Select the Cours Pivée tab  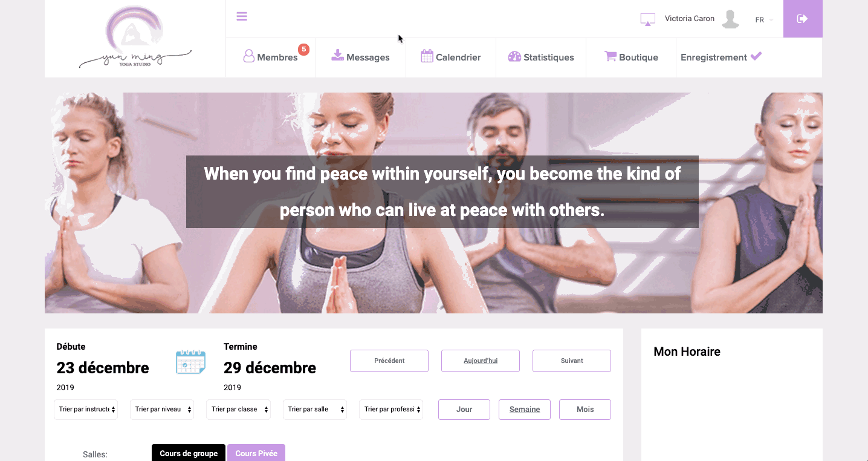[x=256, y=453]
